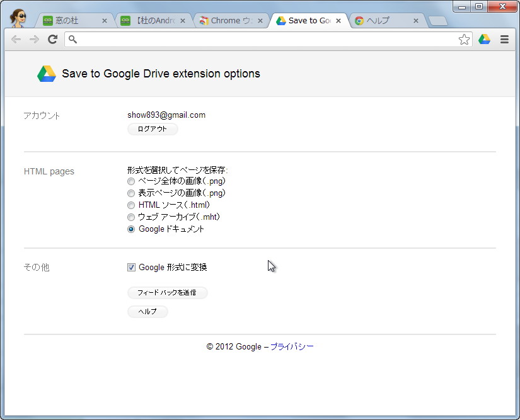The image size is (520, 420).
Task: Close the ヘルプ tab
Action: [416, 21]
